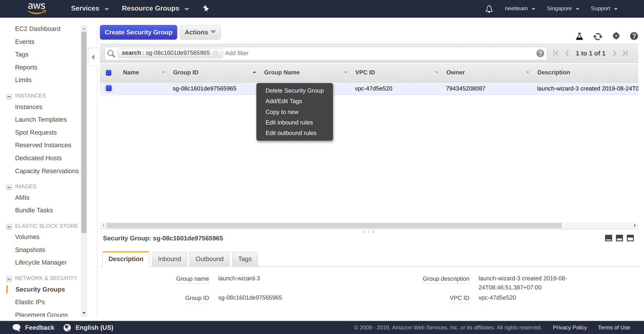Open the notifications bell
The width and height of the screenshot is (644, 334).
tap(489, 9)
